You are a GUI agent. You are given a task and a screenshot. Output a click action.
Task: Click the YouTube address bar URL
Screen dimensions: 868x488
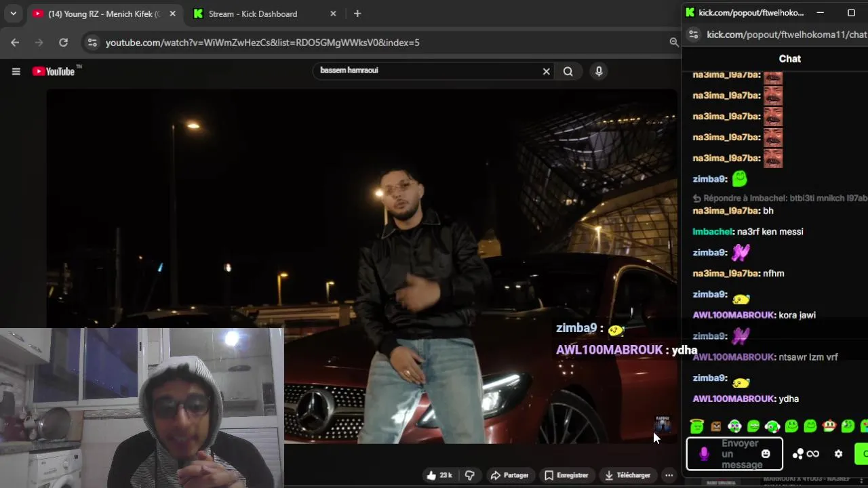tap(262, 43)
